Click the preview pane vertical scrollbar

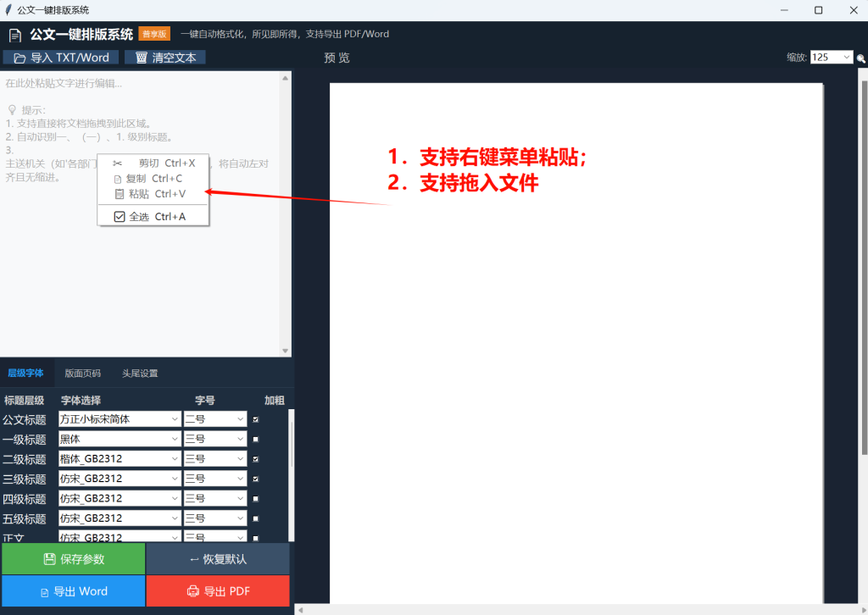pos(864,269)
